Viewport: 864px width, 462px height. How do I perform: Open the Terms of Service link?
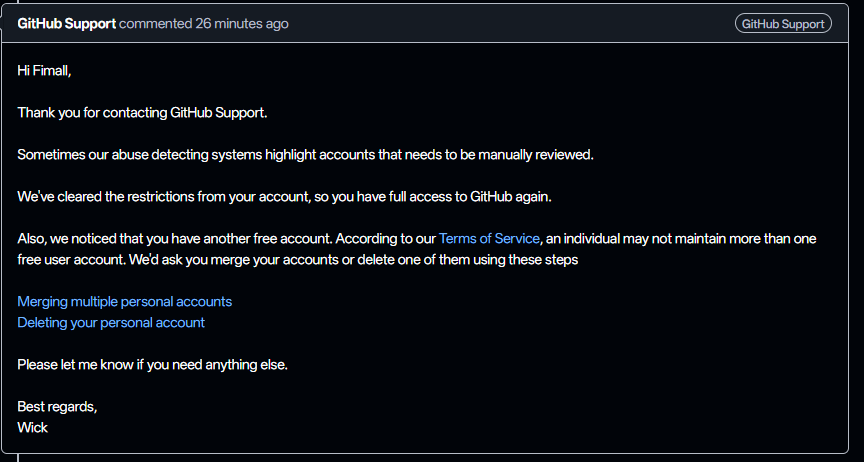pos(489,239)
